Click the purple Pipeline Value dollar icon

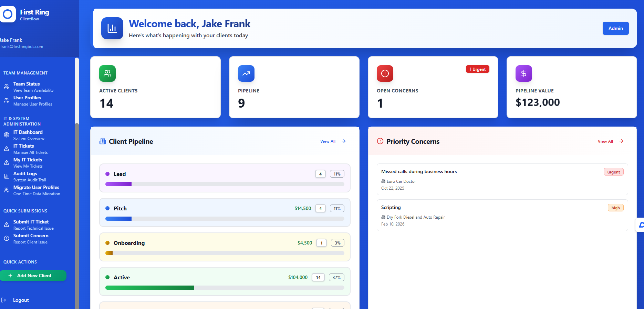pos(524,73)
